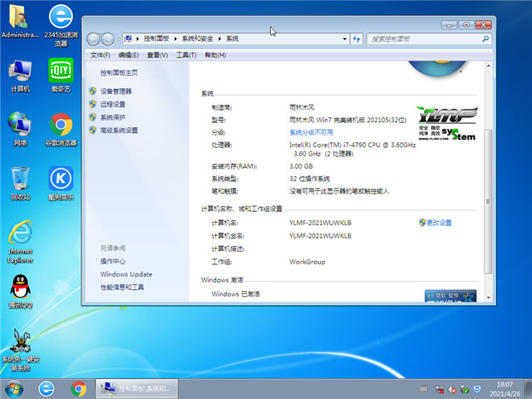The height and width of the screenshot is (399, 532).
Task: Click the volume tray icon
Action: coord(452,389)
